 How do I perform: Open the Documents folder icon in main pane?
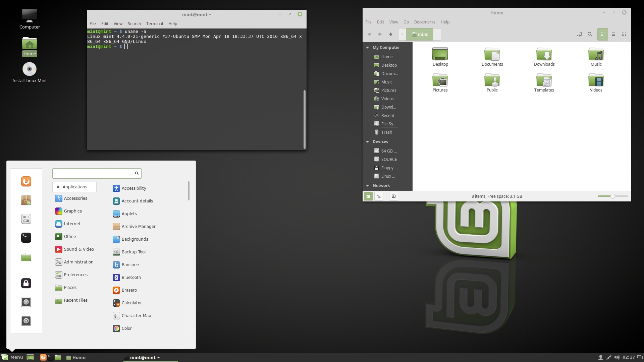tap(492, 57)
